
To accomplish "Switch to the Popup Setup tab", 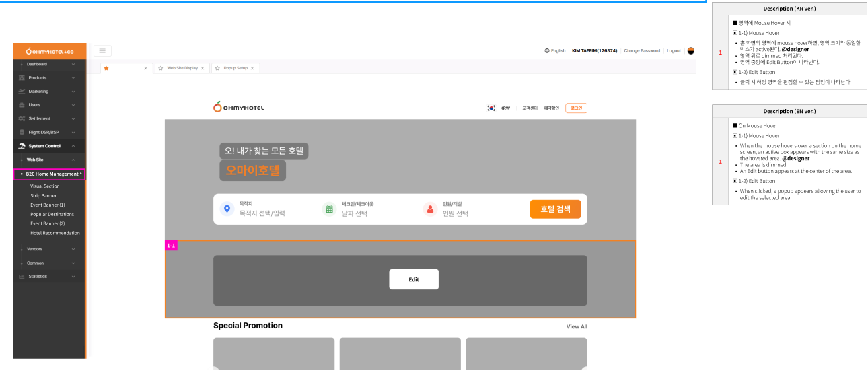I will click(x=236, y=68).
